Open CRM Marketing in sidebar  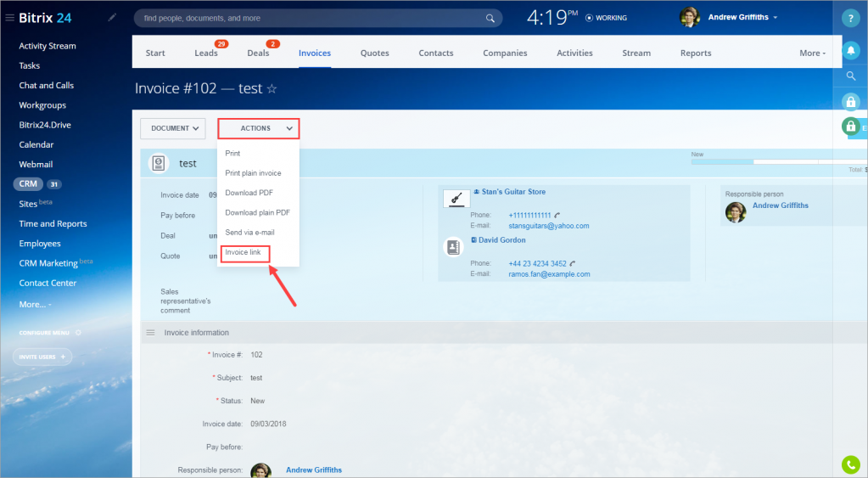pyautogui.click(x=48, y=263)
